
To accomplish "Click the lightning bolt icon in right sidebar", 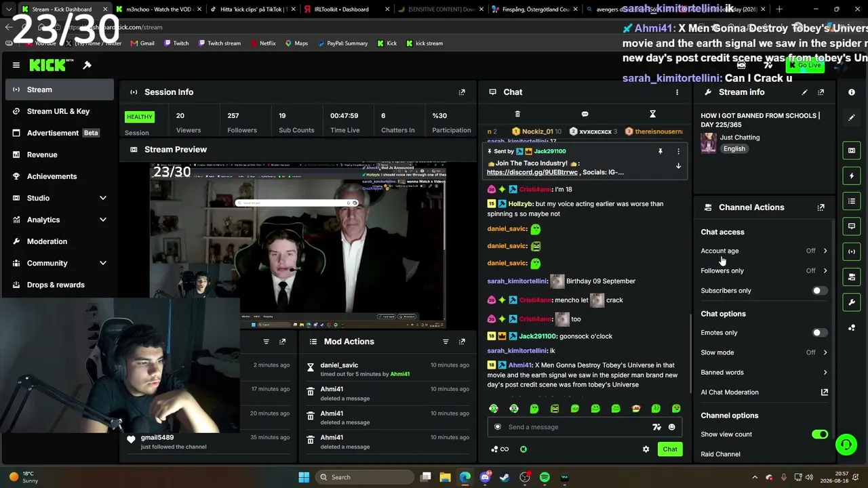I will [x=852, y=176].
